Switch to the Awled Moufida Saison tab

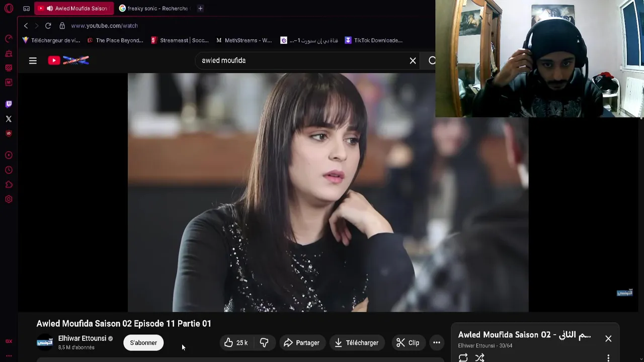[74, 9]
